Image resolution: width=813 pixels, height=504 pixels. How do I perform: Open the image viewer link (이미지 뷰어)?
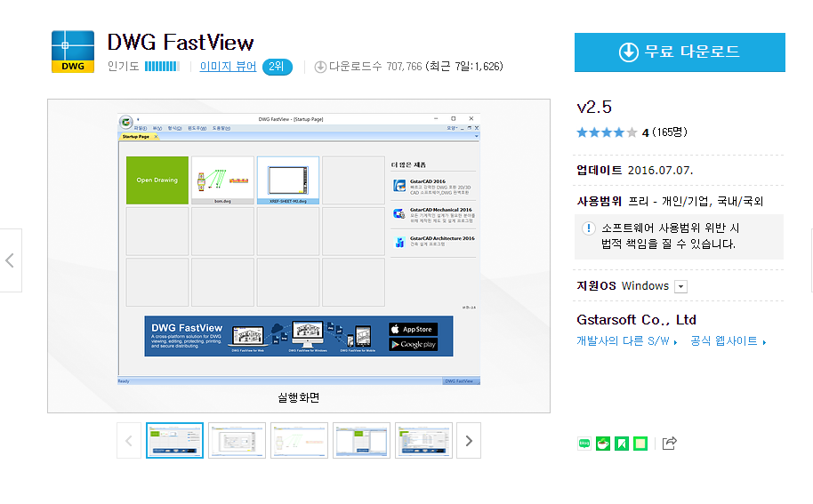tap(228, 67)
